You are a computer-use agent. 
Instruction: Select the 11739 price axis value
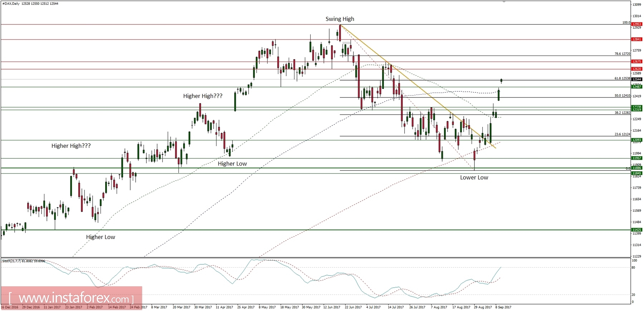[x=636, y=188]
